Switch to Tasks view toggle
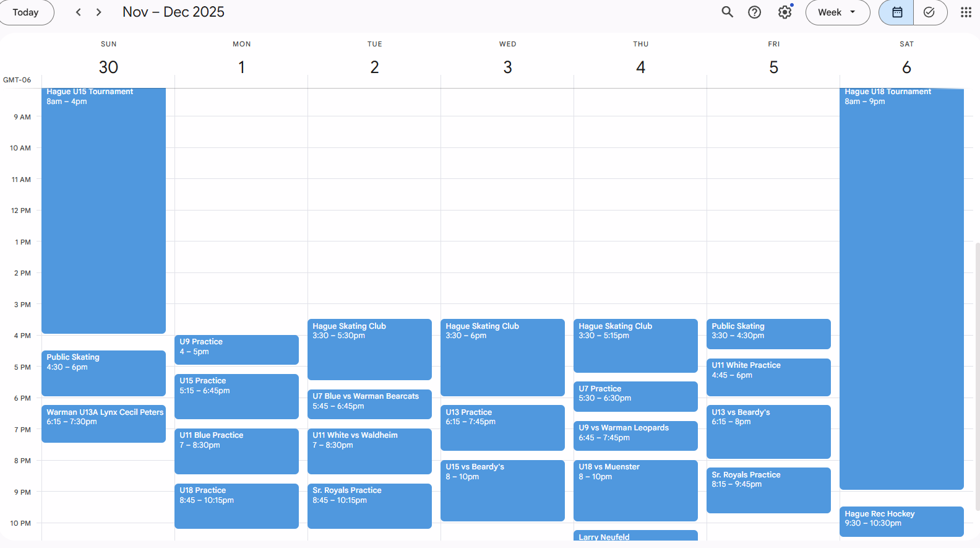Screen dimensions: 980x548 929,12
